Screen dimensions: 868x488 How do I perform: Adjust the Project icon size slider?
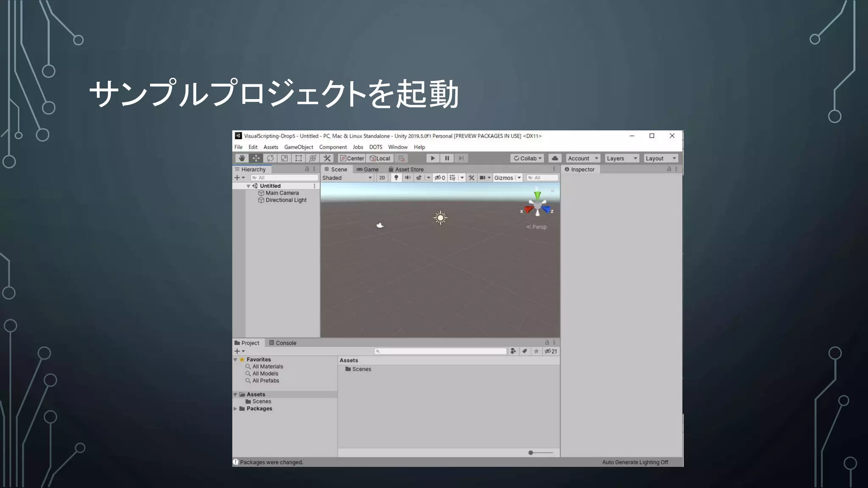(x=531, y=453)
